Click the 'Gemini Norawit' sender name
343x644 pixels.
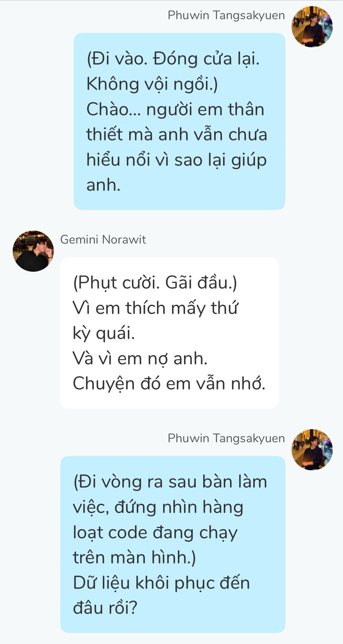coord(103,239)
